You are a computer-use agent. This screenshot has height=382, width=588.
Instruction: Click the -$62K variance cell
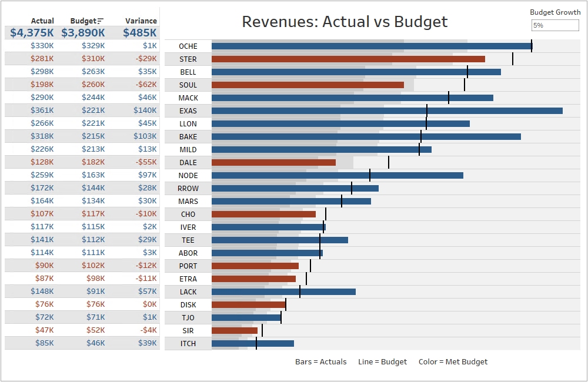click(146, 85)
